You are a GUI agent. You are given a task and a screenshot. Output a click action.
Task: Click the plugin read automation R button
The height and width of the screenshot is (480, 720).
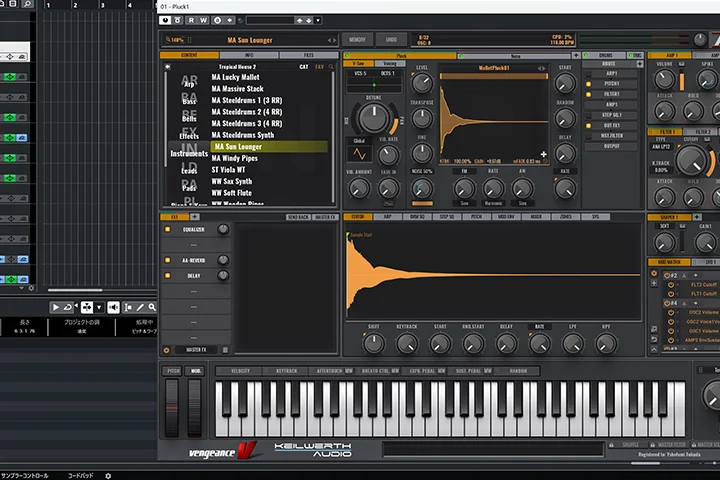pyautogui.click(x=191, y=20)
